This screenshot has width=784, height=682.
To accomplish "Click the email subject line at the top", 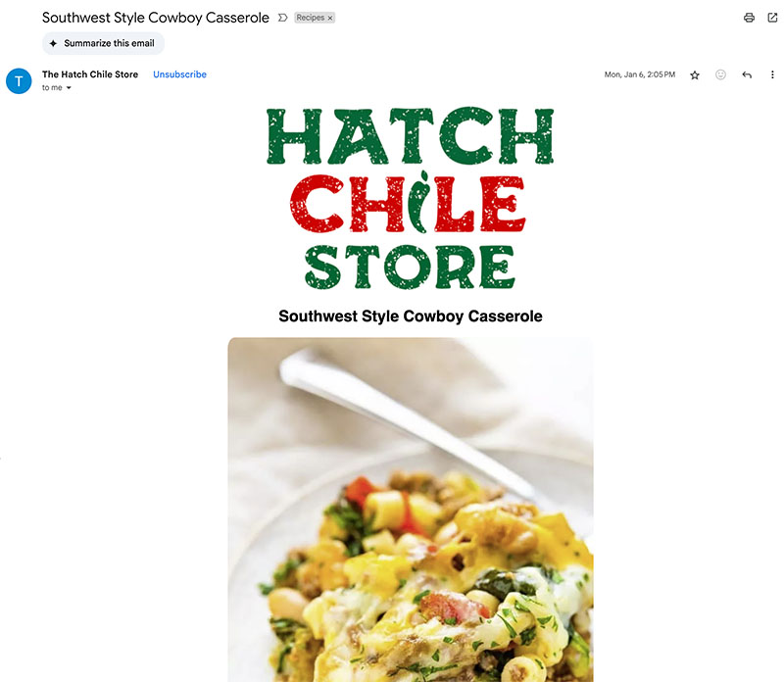I will click(x=156, y=18).
